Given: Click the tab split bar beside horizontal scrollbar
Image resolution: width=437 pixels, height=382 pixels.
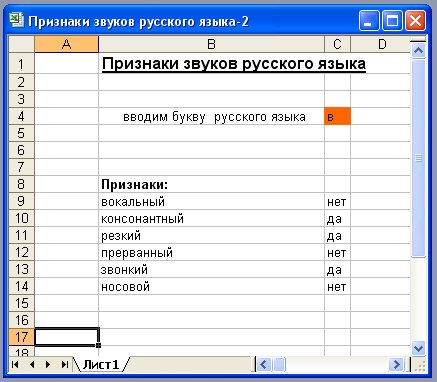Looking at the screenshot, I should tap(255, 364).
